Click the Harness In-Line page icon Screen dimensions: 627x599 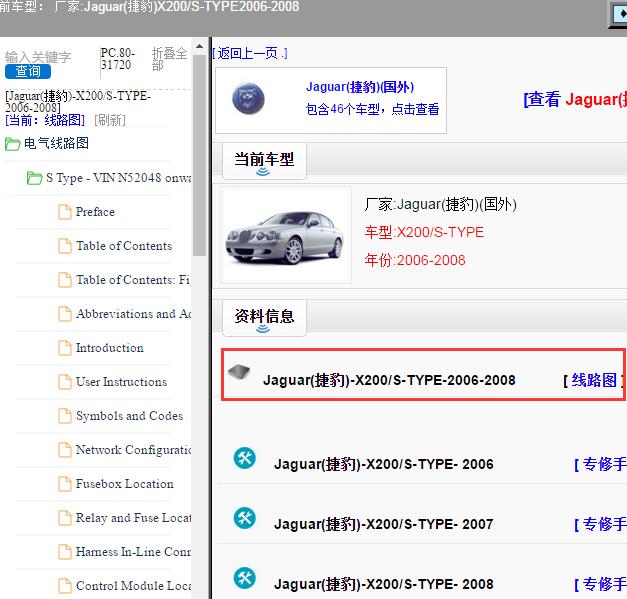[65, 552]
